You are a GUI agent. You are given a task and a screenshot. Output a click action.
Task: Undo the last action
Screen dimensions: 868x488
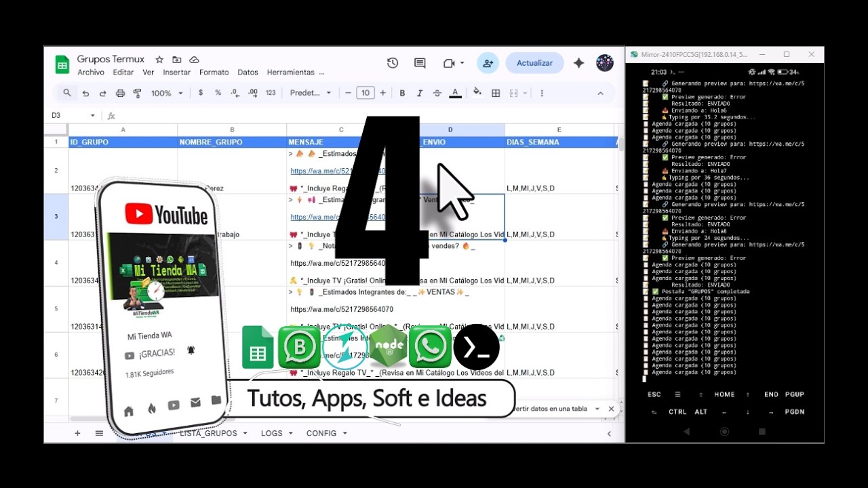(85, 93)
